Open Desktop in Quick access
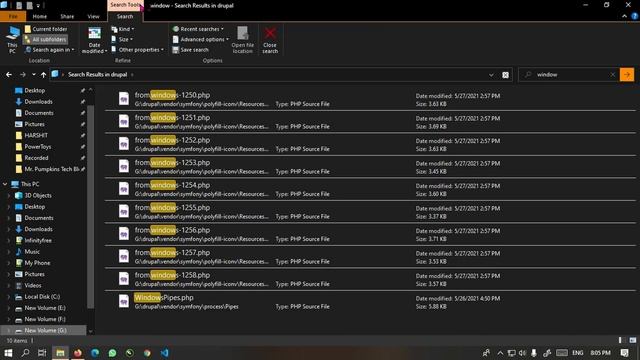The height and width of the screenshot is (360, 640). (x=34, y=90)
